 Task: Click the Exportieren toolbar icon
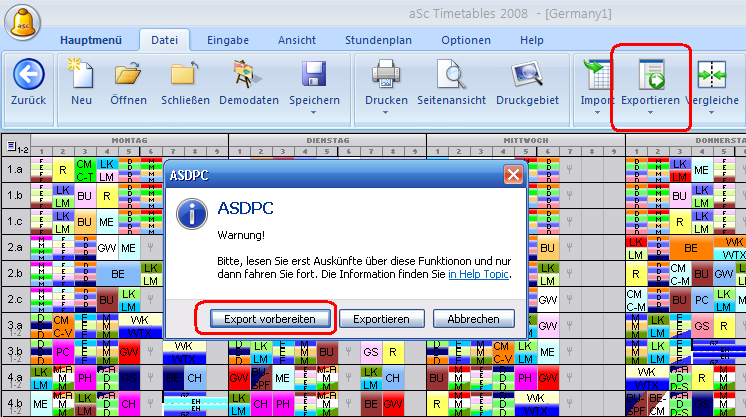(x=651, y=74)
